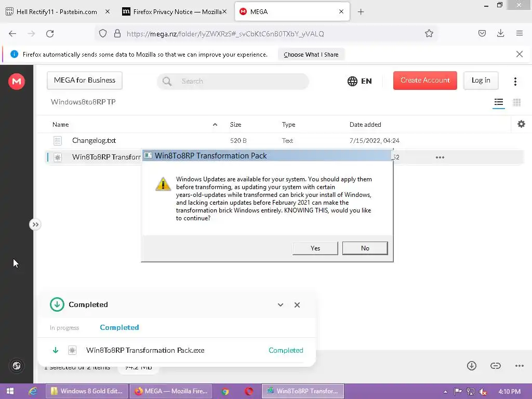Image resolution: width=532 pixels, height=399 pixels.
Task: Dismiss the Firefox data notification bar
Action: [x=519, y=54]
